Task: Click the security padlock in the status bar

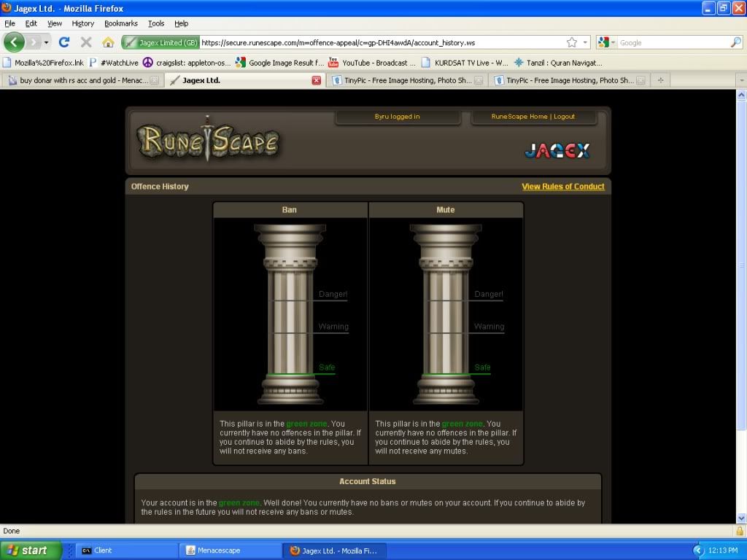Action: [x=740, y=531]
